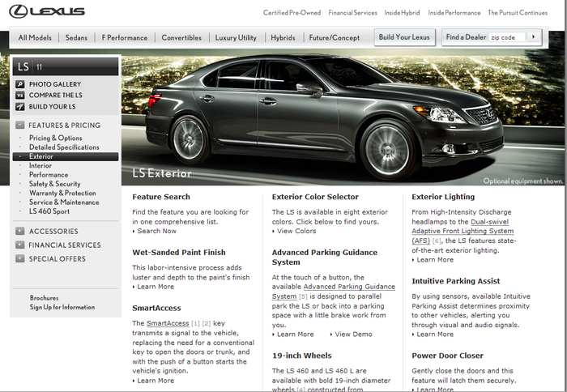Click the Exterior Color Selector heading
Image resolution: width=567 pixels, height=392 pixels.
pos(315,197)
